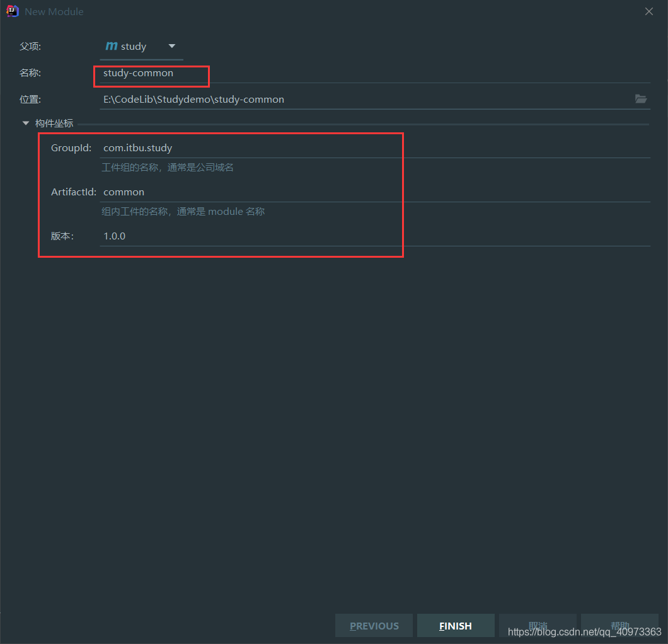Click the ArtifactId label
Image resolution: width=668 pixels, height=644 pixels.
point(73,192)
